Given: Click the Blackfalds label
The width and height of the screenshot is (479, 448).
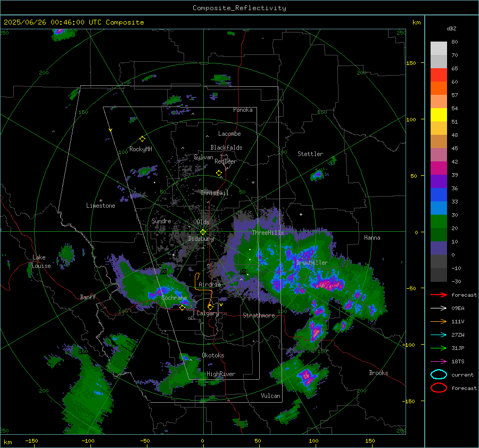Looking at the screenshot, I should (226, 148).
